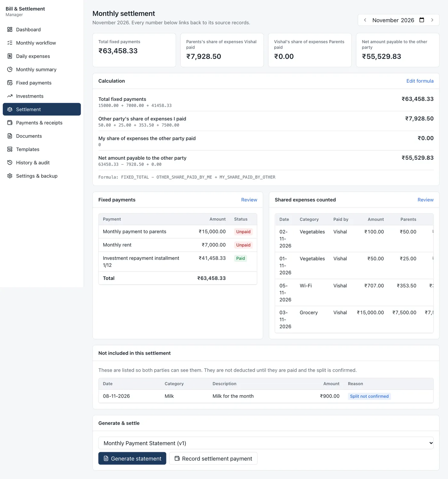Click the Settlement scales icon
Viewport: 448px width, 479px height.
tap(10, 110)
